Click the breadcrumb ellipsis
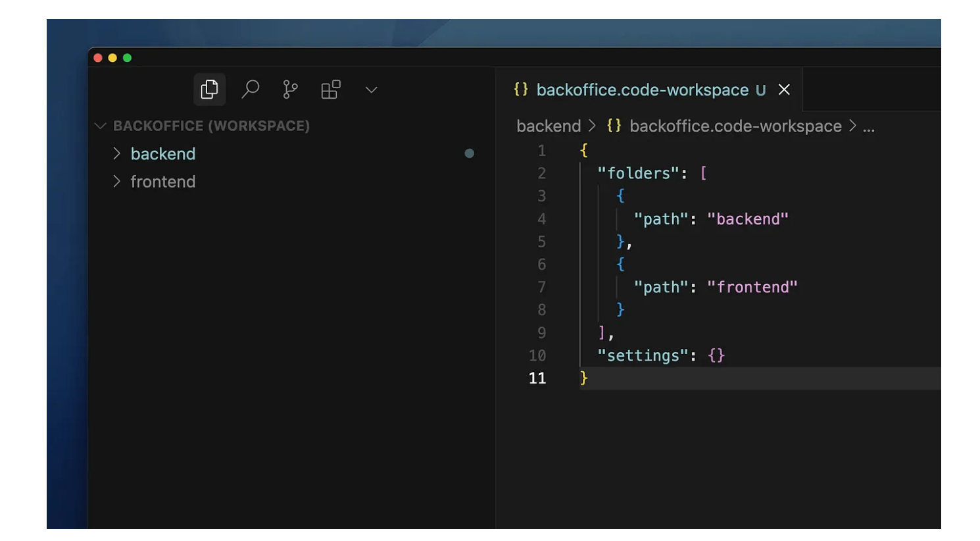The image size is (980, 541). (869, 127)
